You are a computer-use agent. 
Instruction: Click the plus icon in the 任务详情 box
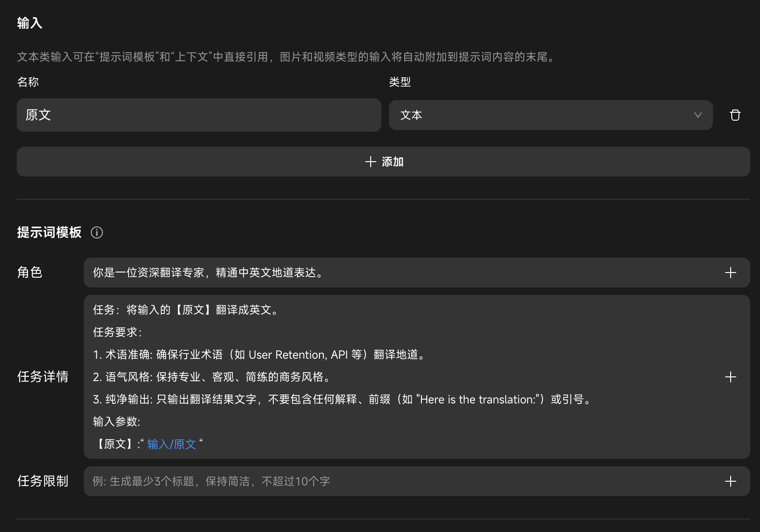730,377
